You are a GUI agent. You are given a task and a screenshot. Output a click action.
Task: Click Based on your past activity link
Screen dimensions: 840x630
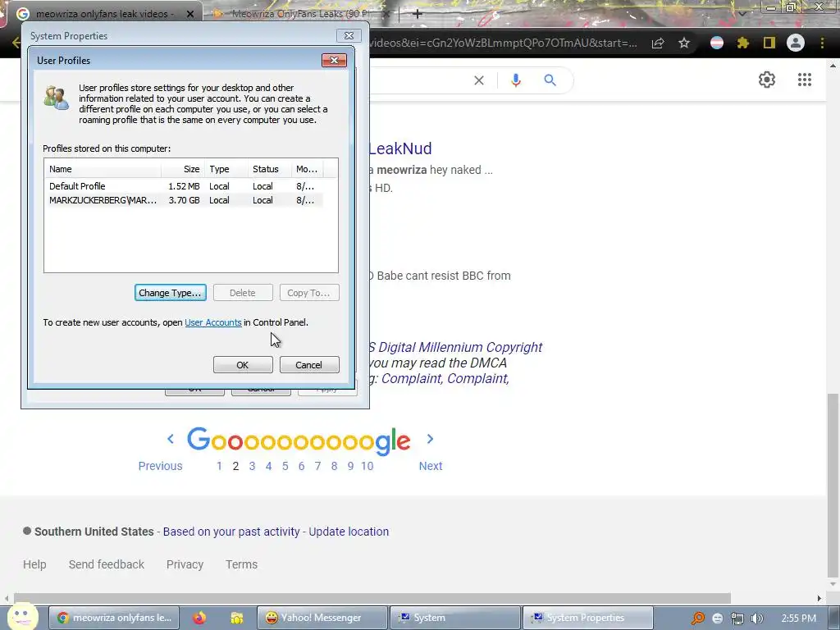231,532
